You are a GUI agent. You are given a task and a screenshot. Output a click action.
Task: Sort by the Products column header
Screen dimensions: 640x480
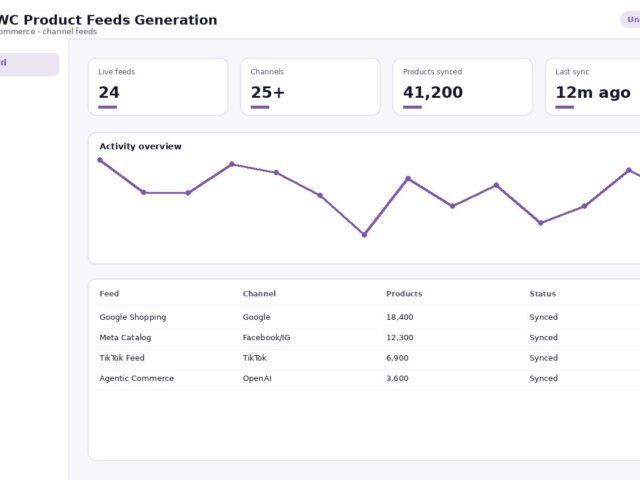(404, 293)
